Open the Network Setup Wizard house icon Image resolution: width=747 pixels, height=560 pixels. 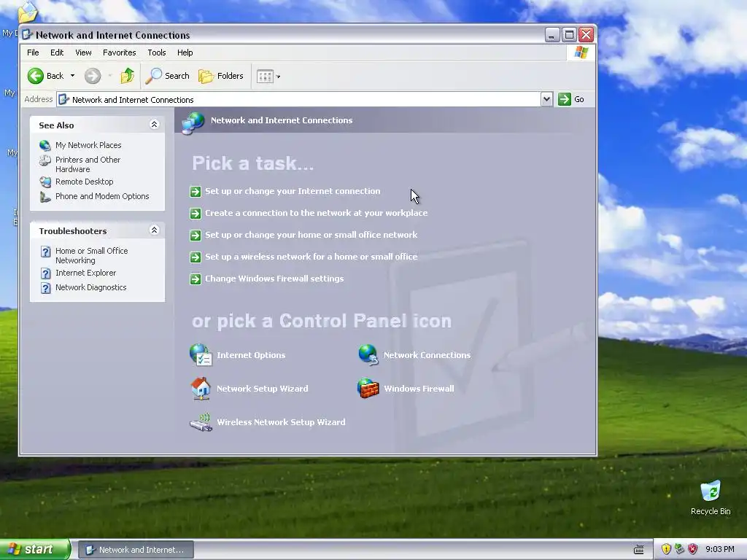tap(201, 389)
